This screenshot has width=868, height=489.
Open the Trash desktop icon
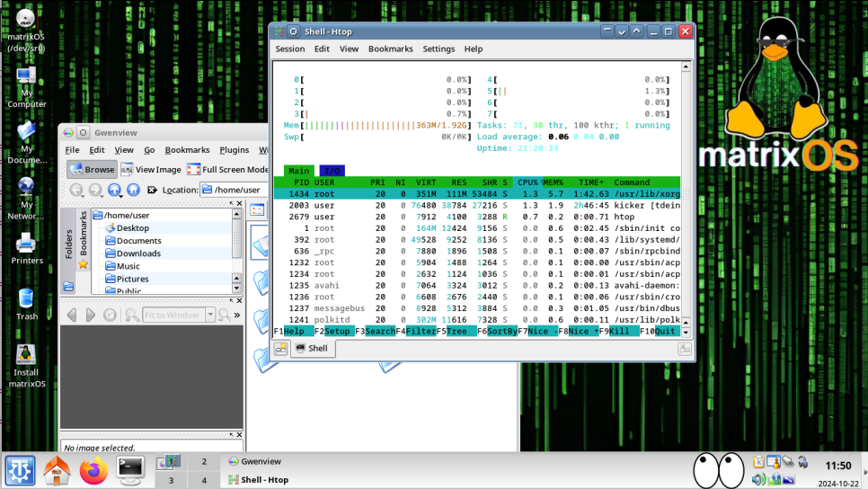point(26,305)
